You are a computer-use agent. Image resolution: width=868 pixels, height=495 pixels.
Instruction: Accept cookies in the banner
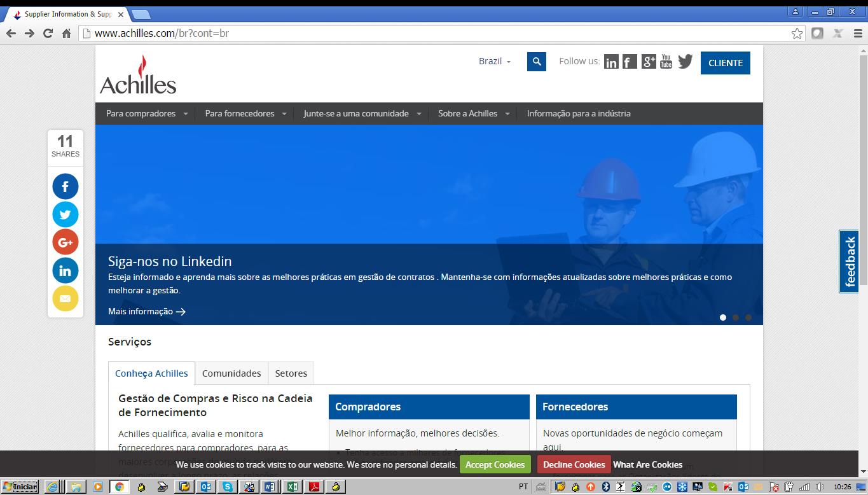[x=495, y=464]
